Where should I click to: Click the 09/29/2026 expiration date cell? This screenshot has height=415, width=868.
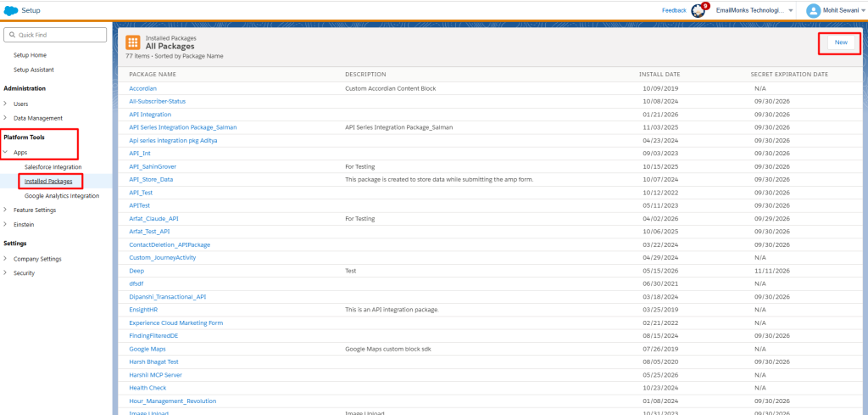771,219
